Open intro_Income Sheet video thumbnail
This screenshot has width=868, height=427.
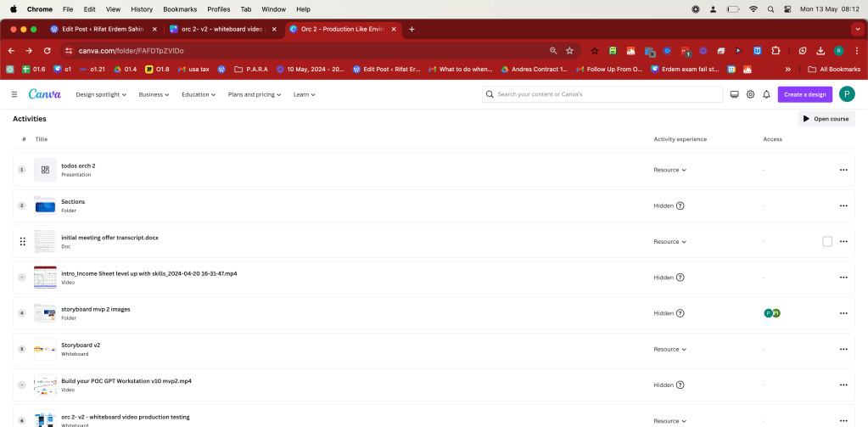[45, 278]
